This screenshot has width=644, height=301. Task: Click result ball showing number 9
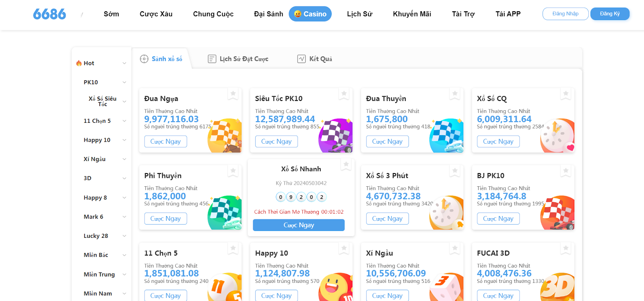click(291, 197)
